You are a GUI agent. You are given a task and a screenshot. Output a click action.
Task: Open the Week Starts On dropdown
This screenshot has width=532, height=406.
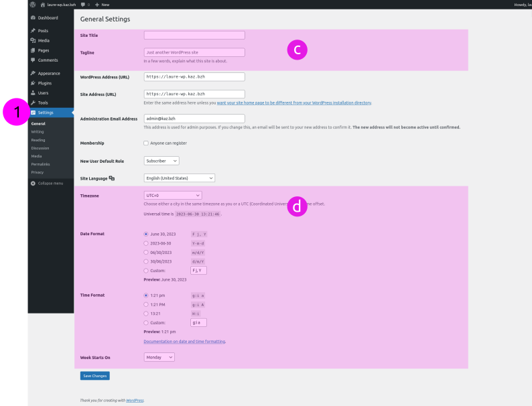(x=159, y=358)
